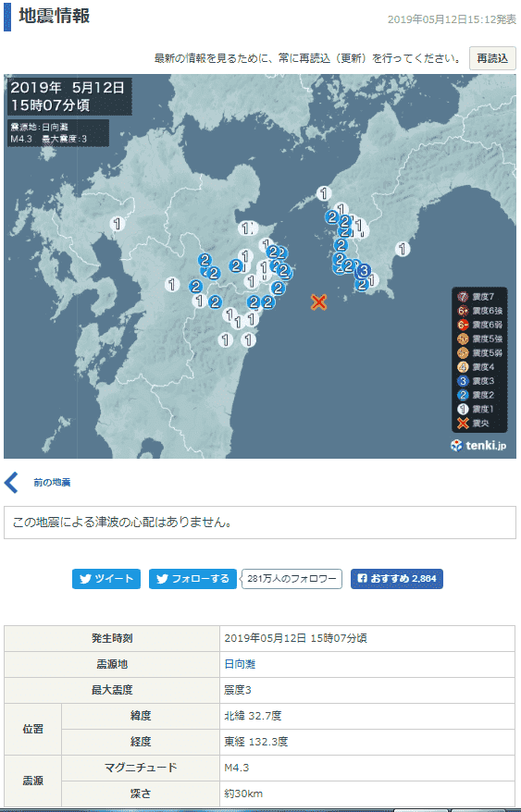Click the M4.3 magnitude table cell

pos(367,768)
